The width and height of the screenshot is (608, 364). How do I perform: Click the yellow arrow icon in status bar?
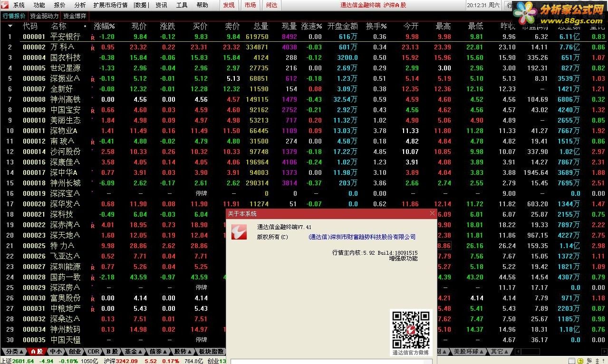coord(580,361)
